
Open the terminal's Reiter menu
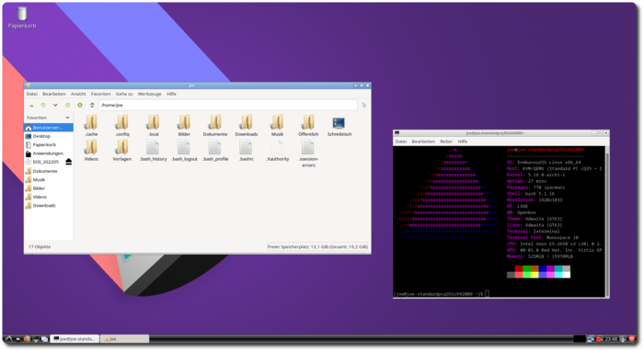pyautogui.click(x=446, y=142)
